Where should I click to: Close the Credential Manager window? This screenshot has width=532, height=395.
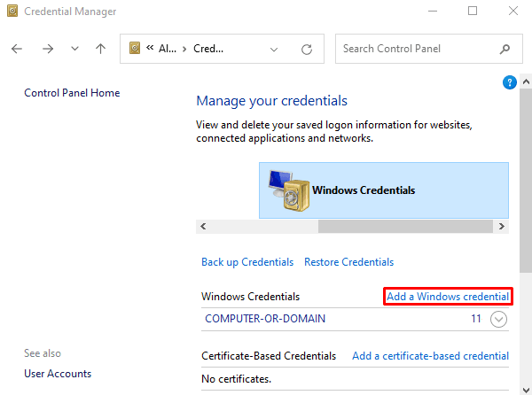coord(513,12)
